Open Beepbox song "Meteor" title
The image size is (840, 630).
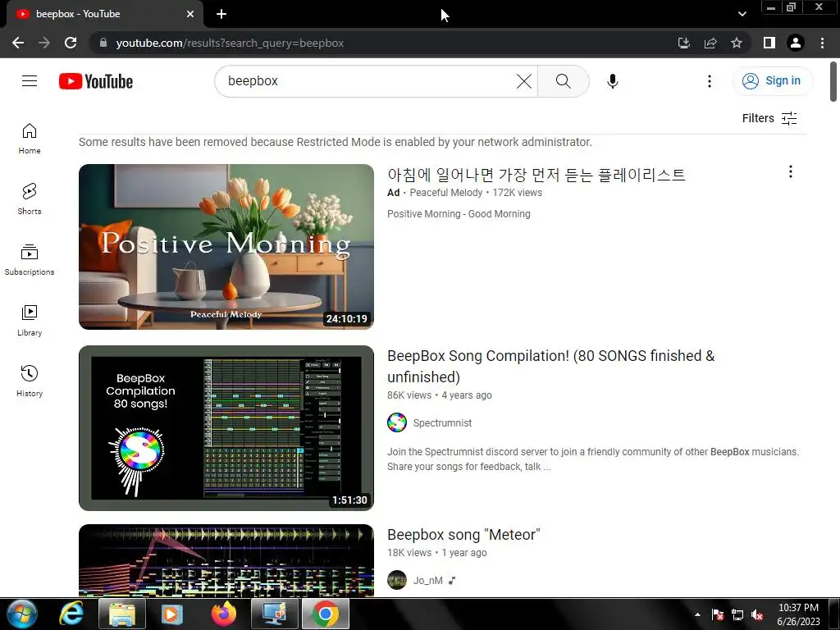tap(463, 535)
